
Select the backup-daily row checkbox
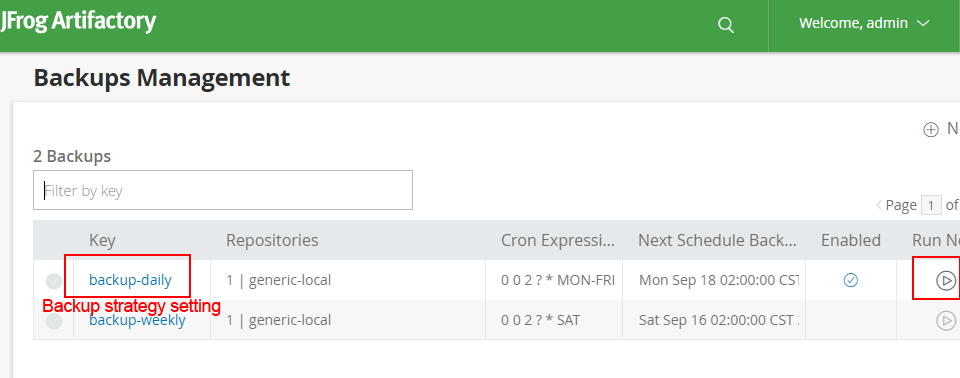click(54, 281)
